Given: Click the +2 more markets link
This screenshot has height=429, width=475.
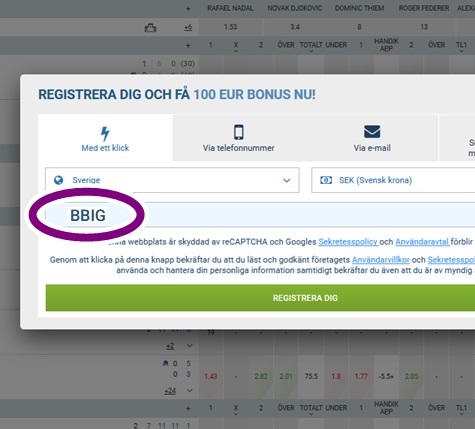Looking at the screenshot, I should click(170, 346).
